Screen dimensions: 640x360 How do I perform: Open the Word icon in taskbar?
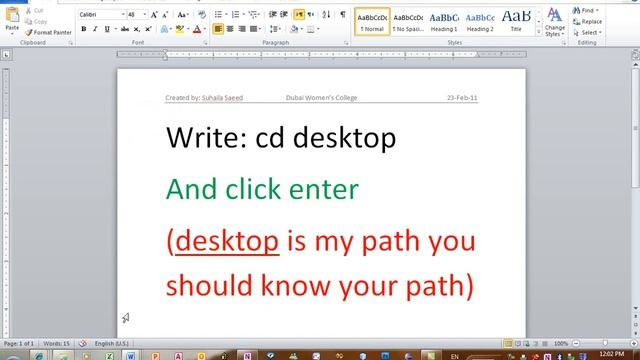click(x=130, y=356)
